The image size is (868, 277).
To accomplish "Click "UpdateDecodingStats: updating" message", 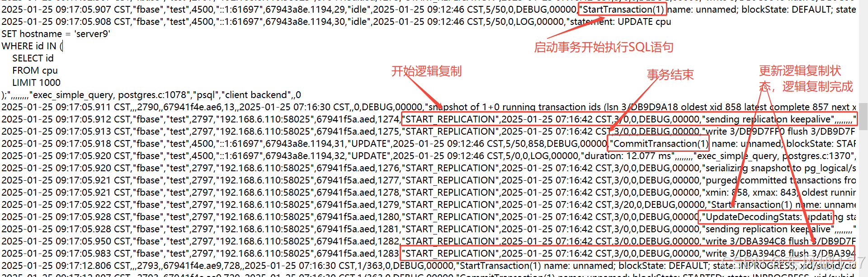I will pos(769,217).
